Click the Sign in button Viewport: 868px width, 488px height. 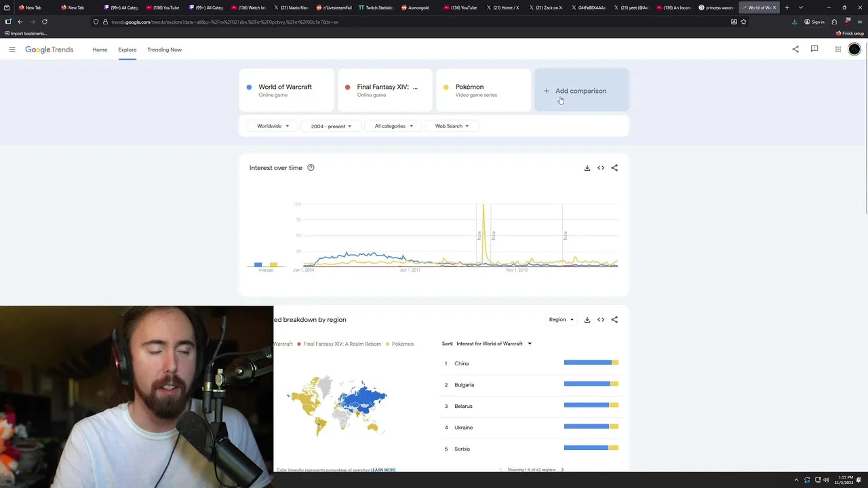click(x=814, y=22)
